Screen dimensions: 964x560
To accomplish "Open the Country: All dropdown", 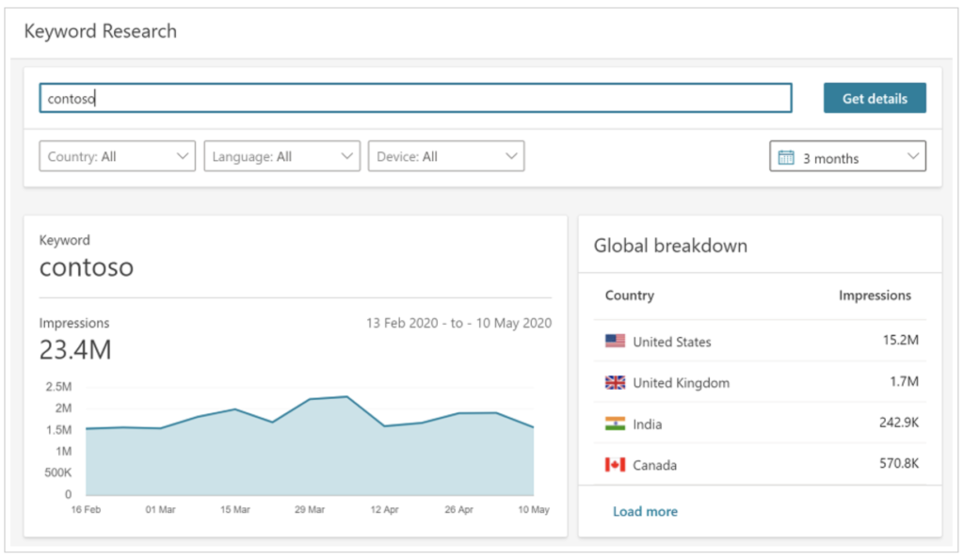I will point(118,156).
